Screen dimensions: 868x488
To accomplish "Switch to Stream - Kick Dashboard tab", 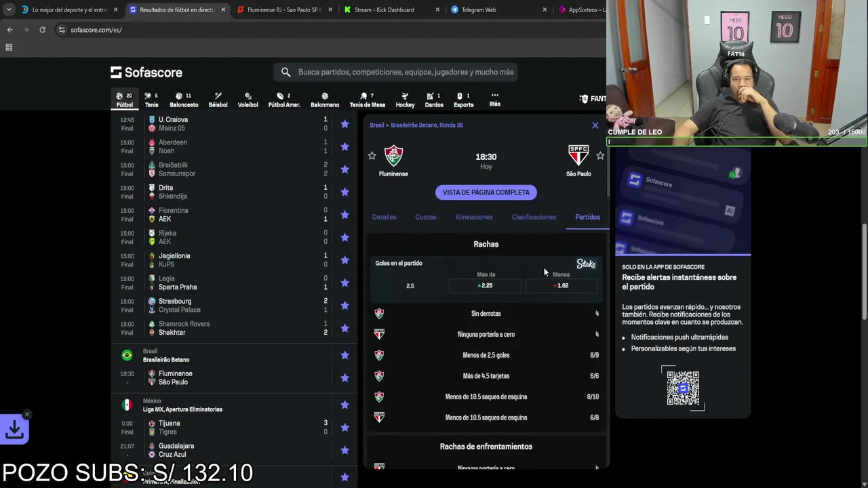I will click(384, 9).
